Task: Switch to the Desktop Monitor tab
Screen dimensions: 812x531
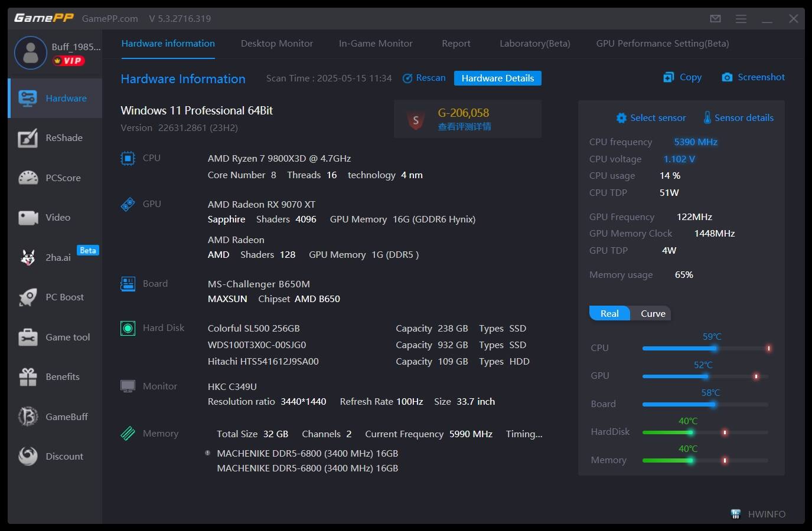Action: coord(277,44)
